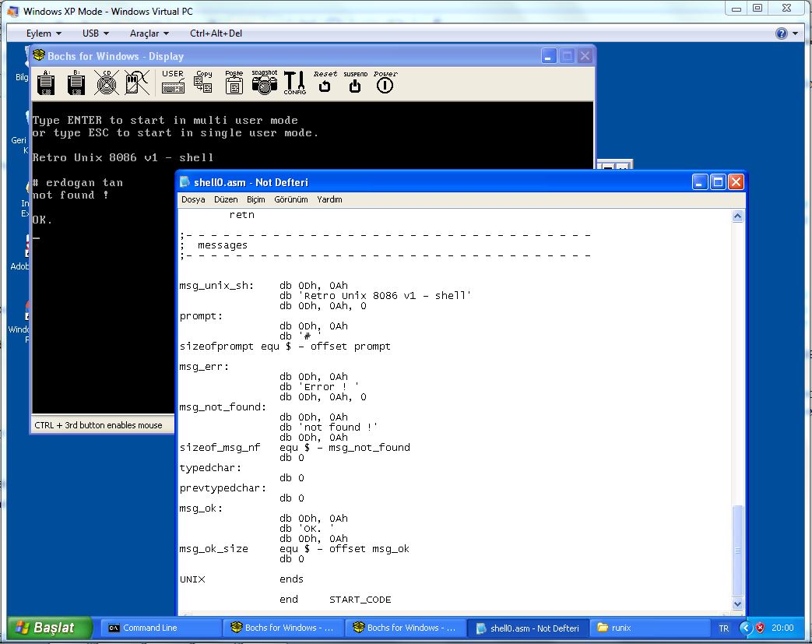Open Bochs CONFIG tools icon

coord(294,83)
